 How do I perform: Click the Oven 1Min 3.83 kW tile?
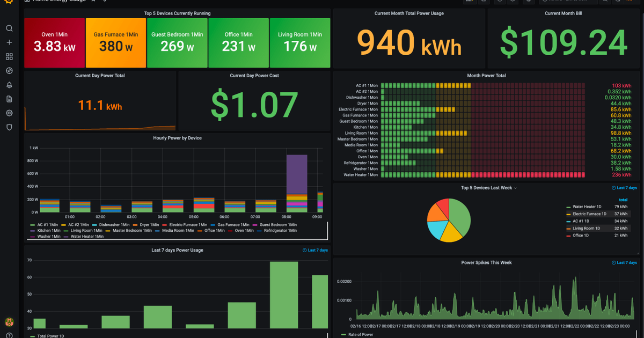(55, 43)
